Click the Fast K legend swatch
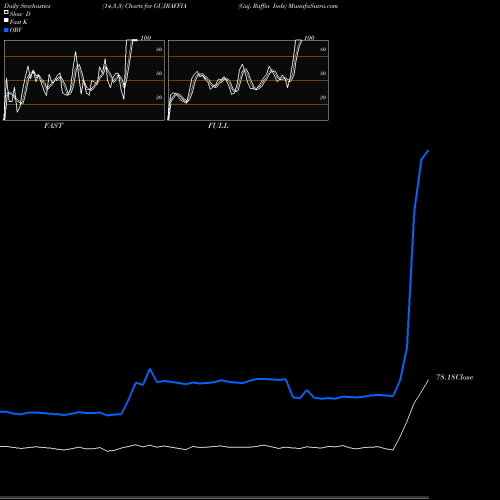The image size is (500, 500). coord(6,21)
